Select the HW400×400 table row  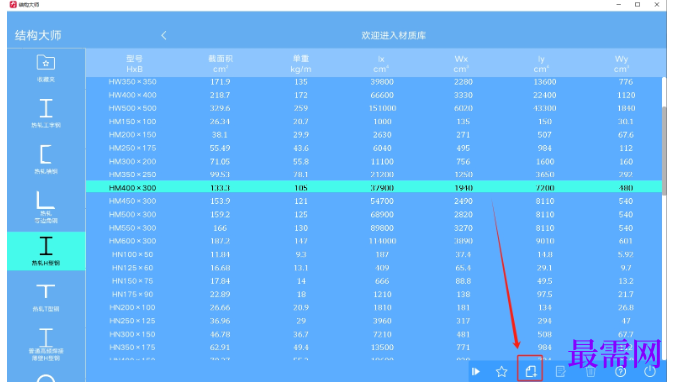point(373,95)
